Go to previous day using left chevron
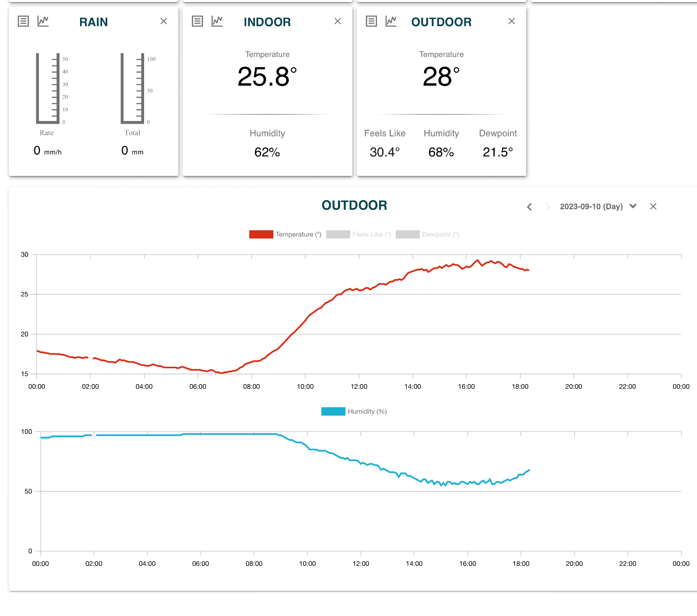 529,207
